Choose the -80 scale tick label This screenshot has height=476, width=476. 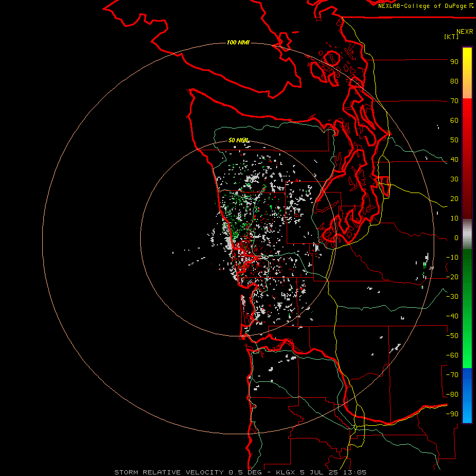(x=452, y=395)
